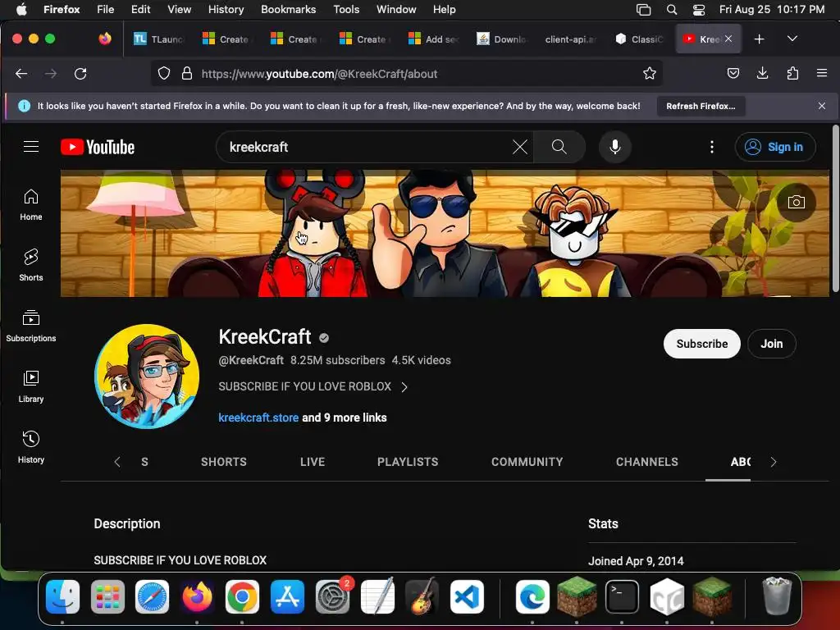Launch Google Chrome from the Dock

tap(242, 596)
